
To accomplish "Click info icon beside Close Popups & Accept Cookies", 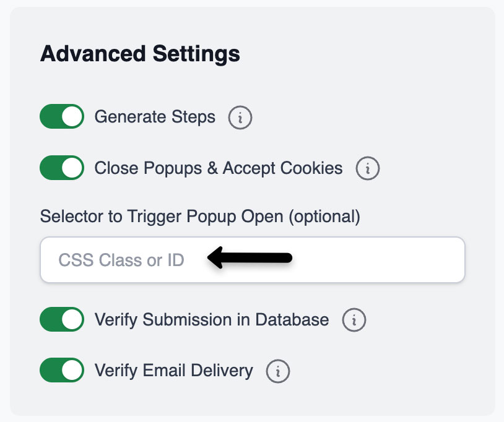I will [x=367, y=168].
